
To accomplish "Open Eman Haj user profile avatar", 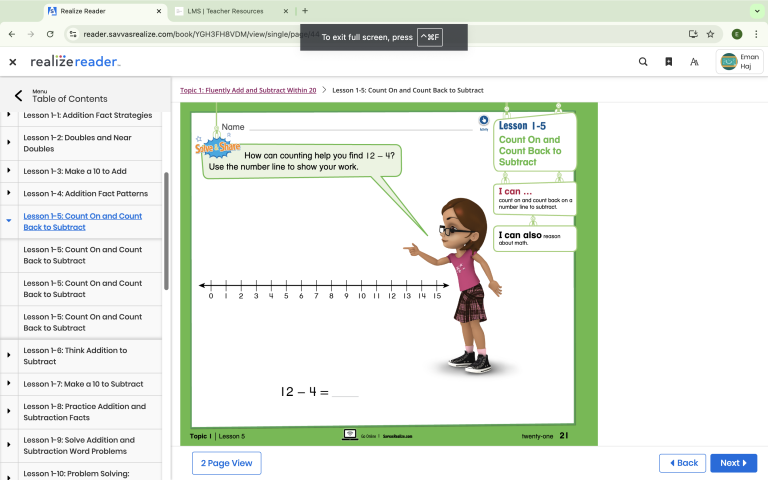I will [x=728, y=62].
